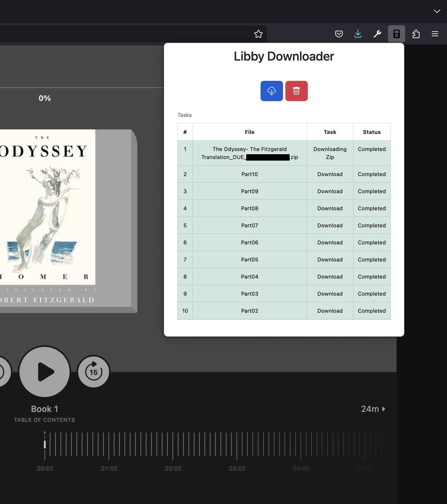Open the Pocket save icon
Image resolution: width=447 pixels, height=504 pixels.
click(339, 34)
